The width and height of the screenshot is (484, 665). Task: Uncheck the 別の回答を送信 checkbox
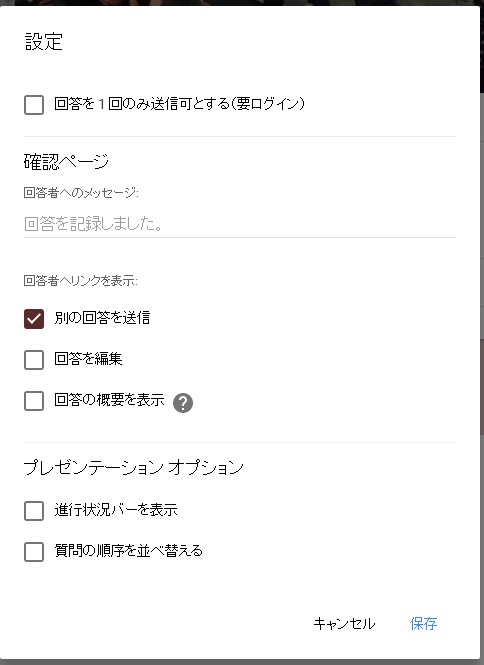34,319
